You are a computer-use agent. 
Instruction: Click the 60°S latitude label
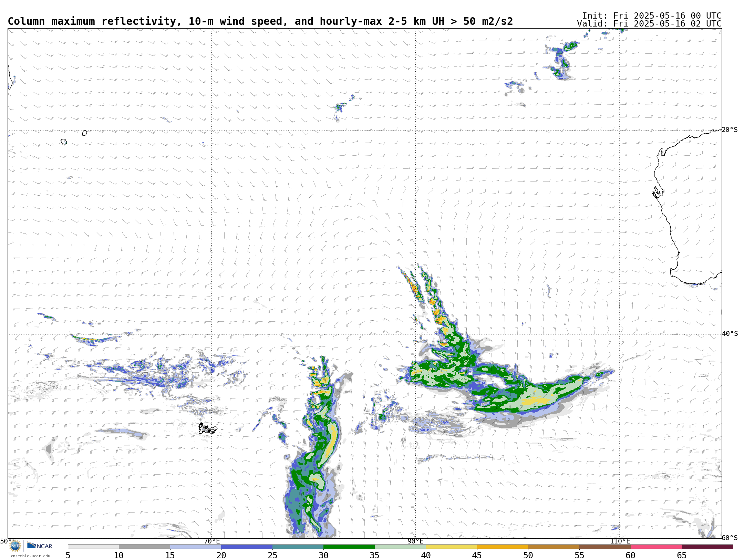click(x=730, y=538)
